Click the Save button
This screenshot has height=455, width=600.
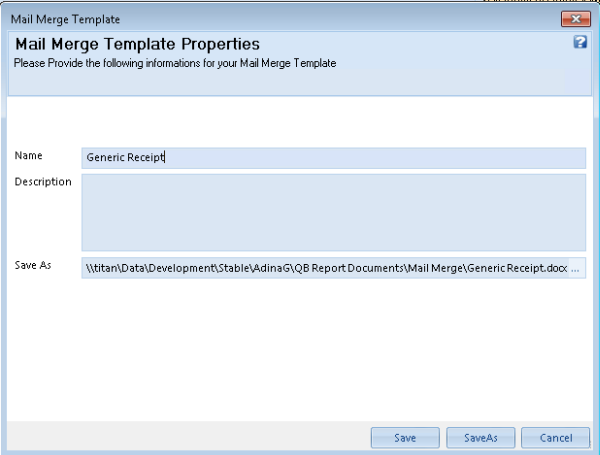tap(405, 438)
